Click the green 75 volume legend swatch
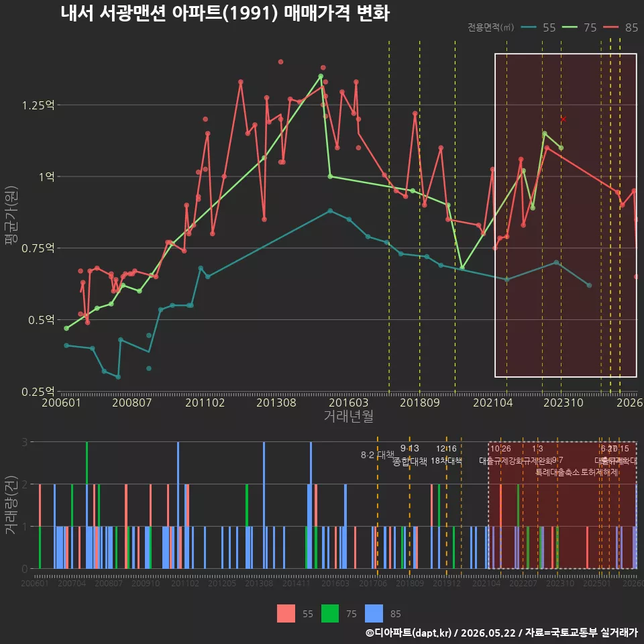 (x=330, y=614)
